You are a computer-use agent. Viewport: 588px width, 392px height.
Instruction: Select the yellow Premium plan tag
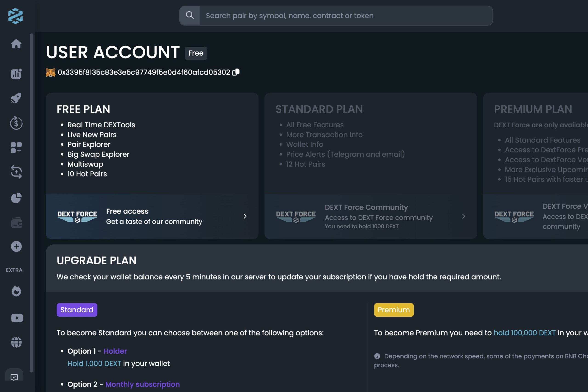(394, 310)
